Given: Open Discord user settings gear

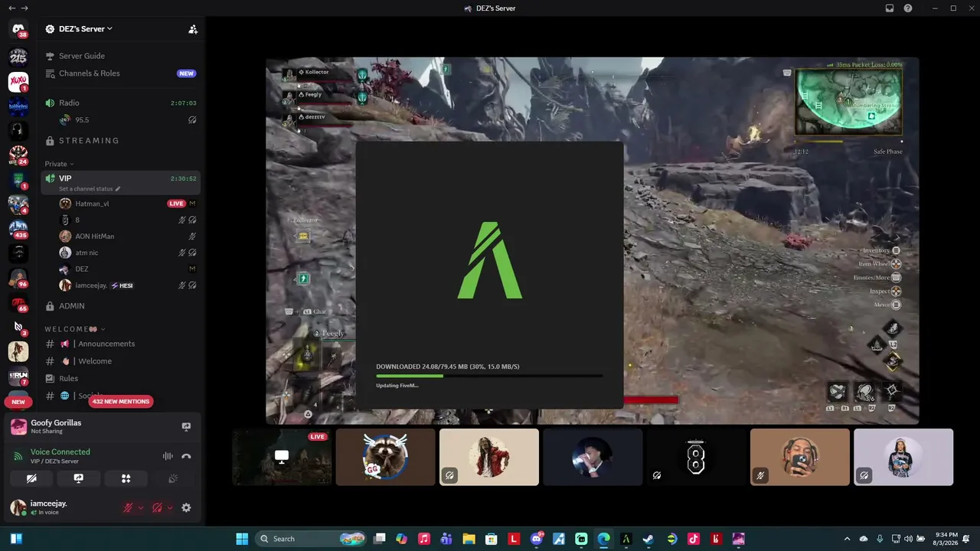Looking at the screenshot, I should coord(186,507).
